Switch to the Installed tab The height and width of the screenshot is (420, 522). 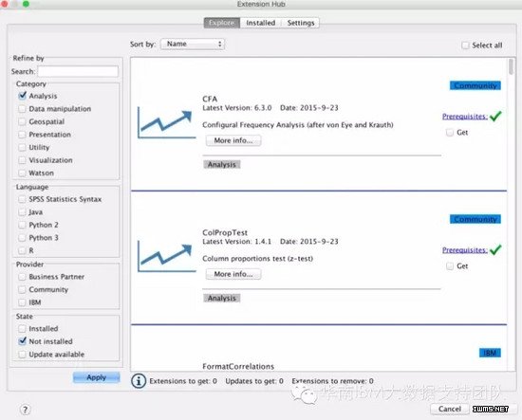pos(261,23)
